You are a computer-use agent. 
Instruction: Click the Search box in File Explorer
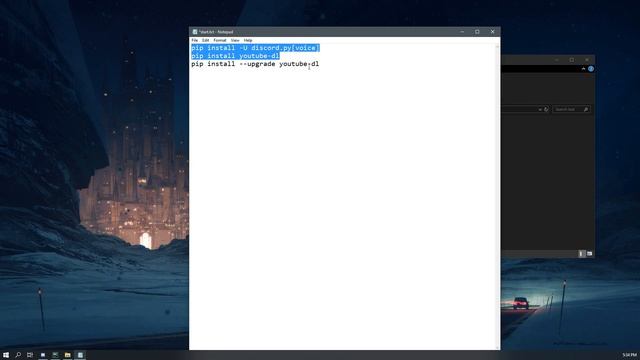[571, 109]
